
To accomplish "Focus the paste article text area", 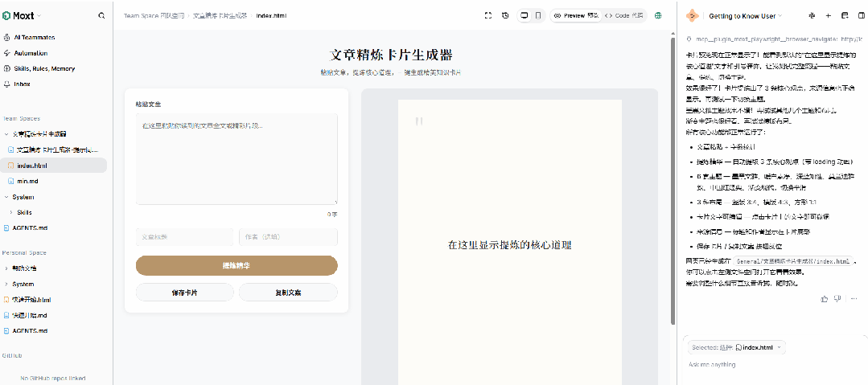I will 237,159.
